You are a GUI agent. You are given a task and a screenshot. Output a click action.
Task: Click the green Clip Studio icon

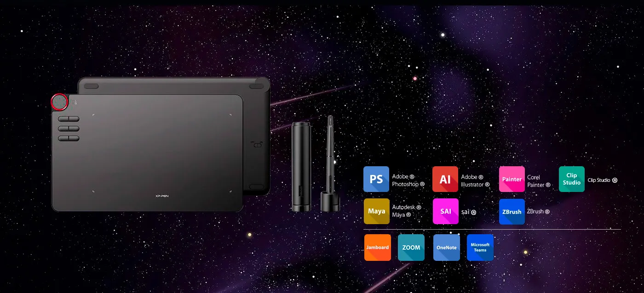(572, 179)
